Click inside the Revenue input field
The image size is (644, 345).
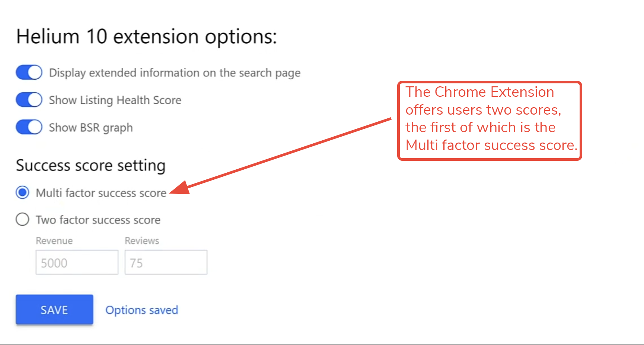pyautogui.click(x=76, y=262)
